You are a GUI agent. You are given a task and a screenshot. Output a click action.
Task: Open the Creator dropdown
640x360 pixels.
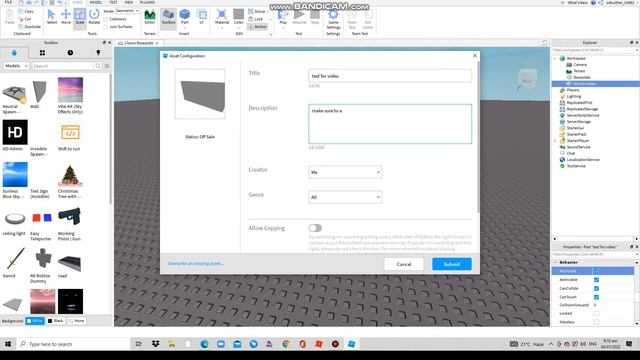pos(345,172)
